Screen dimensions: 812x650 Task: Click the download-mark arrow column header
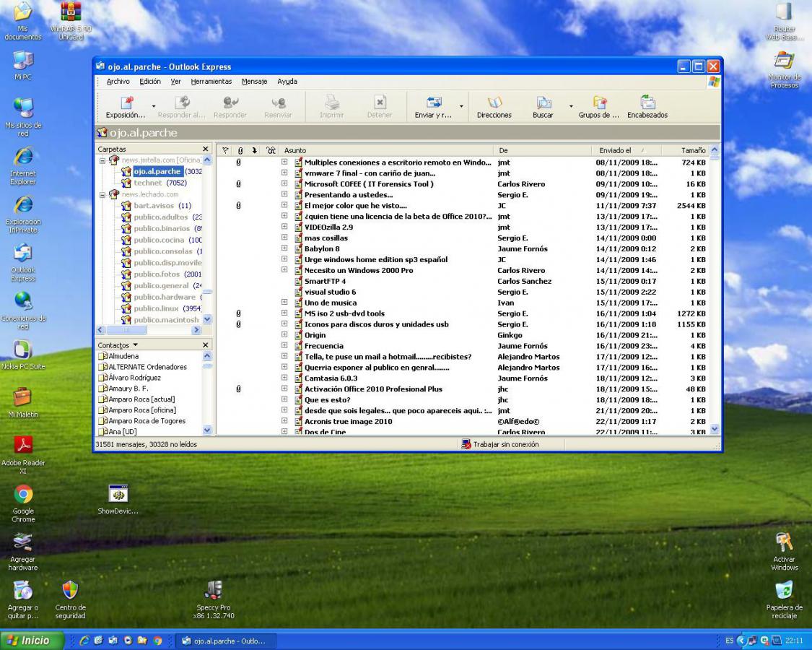[x=254, y=150]
